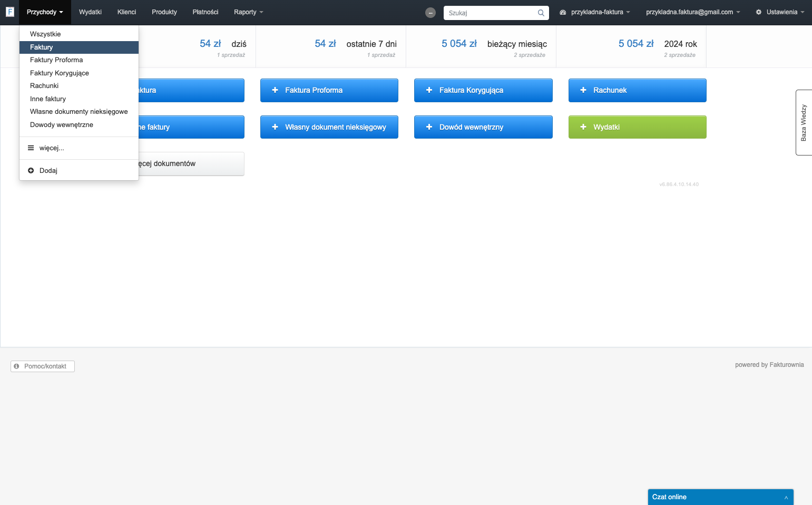Open the user email dropdown
The image size is (812, 505).
693,12
